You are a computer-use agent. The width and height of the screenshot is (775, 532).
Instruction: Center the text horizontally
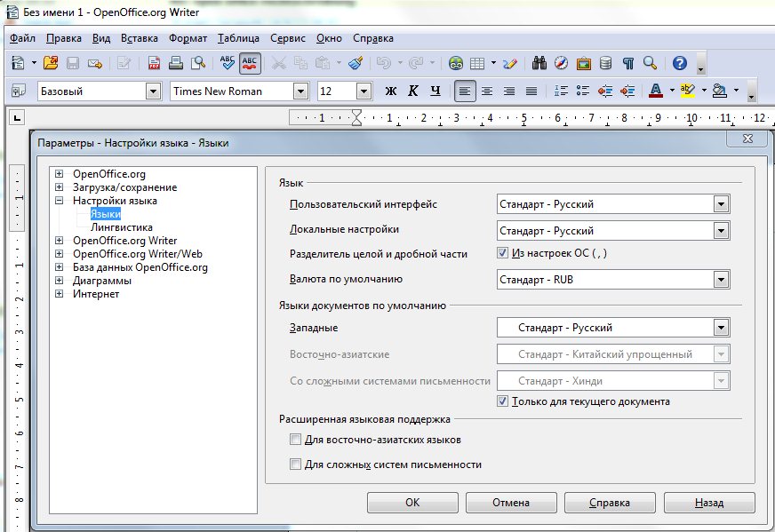click(487, 91)
